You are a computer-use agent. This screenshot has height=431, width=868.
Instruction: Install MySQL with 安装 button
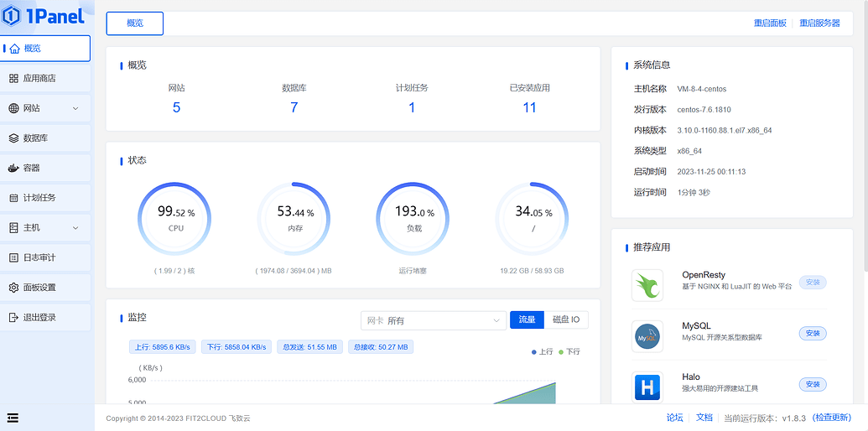813,334
